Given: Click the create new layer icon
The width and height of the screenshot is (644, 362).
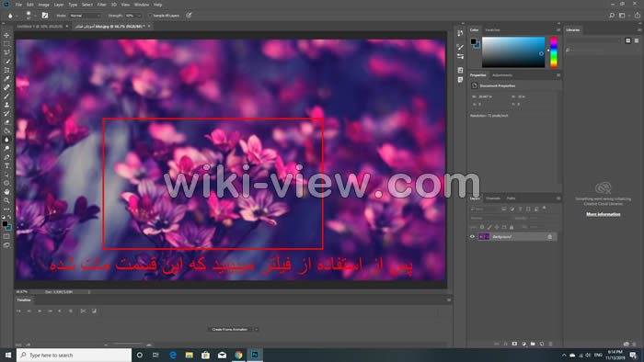Looking at the screenshot, I should pos(542,344).
